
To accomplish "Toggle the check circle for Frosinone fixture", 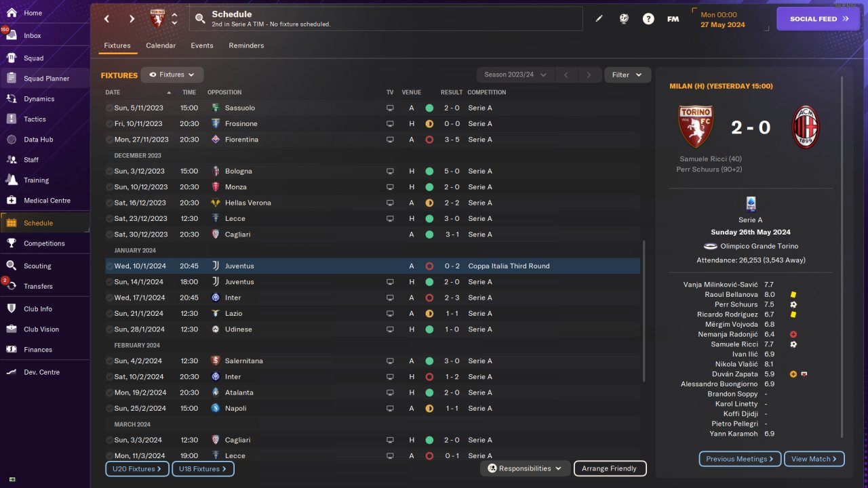I will [x=109, y=123].
